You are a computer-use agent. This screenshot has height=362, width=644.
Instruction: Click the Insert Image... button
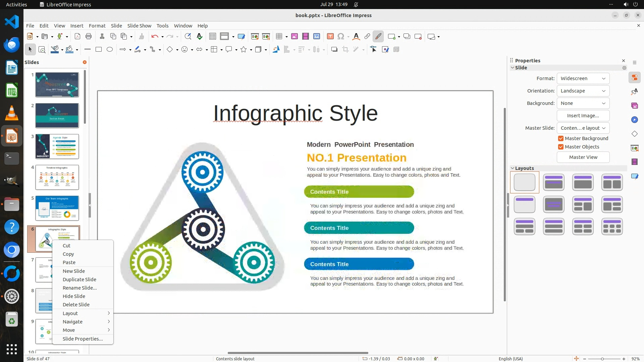tap(583, 116)
